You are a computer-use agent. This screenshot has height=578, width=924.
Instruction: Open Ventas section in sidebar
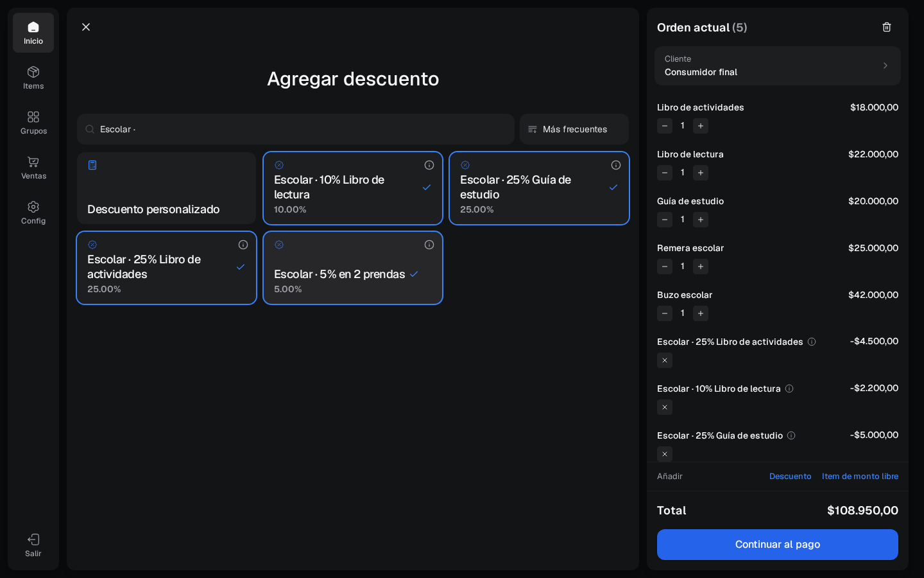click(33, 168)
